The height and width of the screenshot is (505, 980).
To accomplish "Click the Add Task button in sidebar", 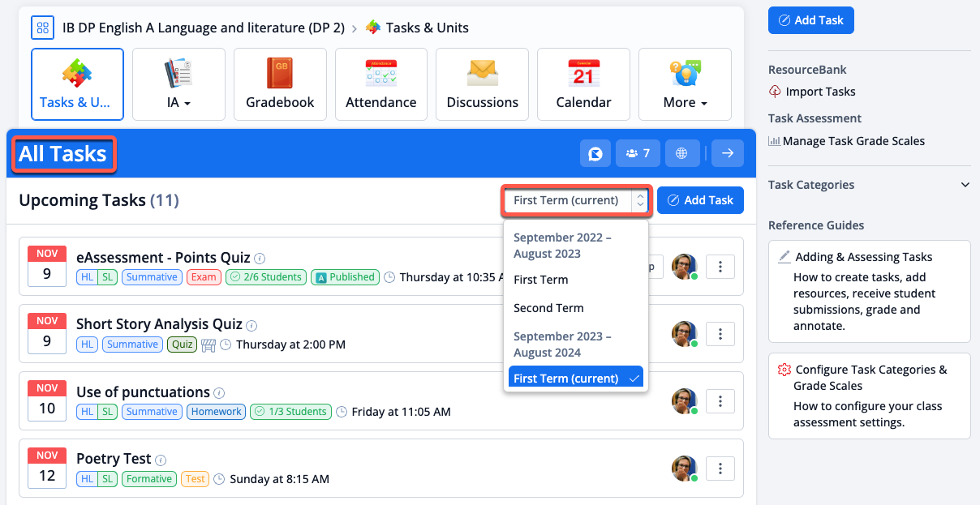I will (x=810, y=20).
